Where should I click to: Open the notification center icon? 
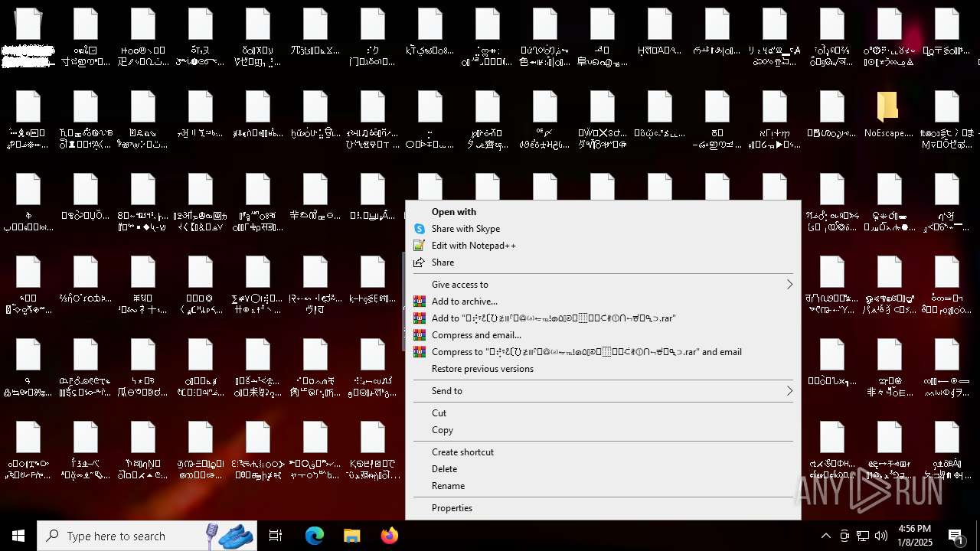coord(956,536)
